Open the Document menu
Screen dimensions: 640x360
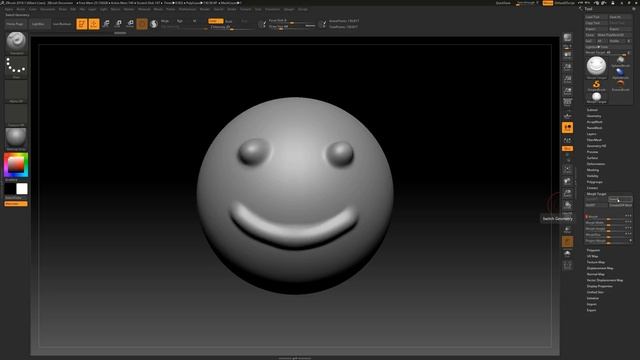47,9
